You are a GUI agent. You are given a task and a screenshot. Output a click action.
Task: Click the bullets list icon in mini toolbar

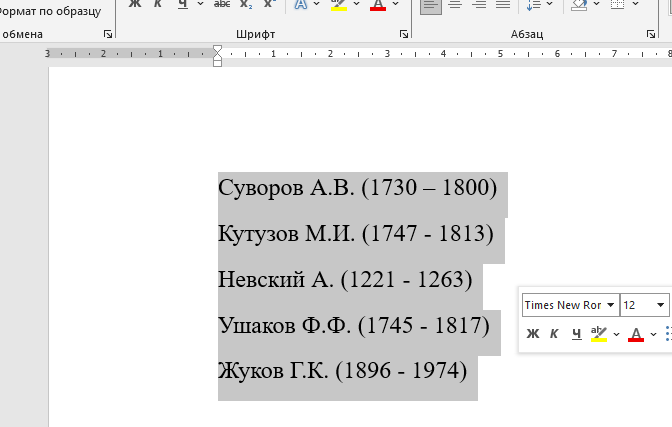(x=668, y=334)
